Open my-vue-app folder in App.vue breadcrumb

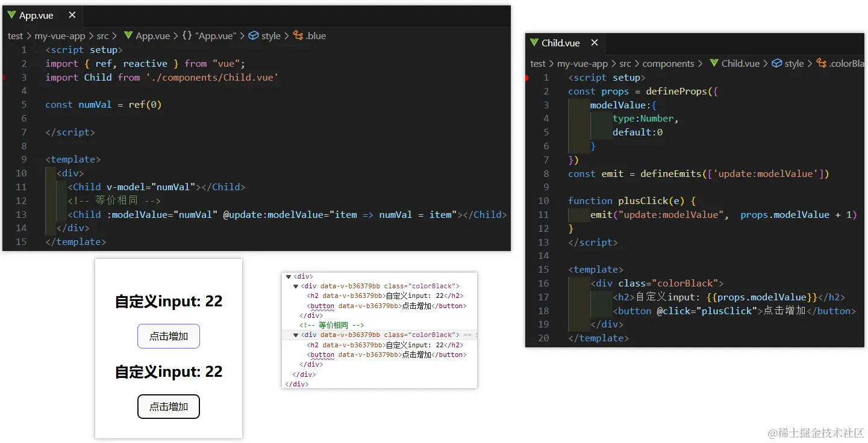tap(60, 36)
